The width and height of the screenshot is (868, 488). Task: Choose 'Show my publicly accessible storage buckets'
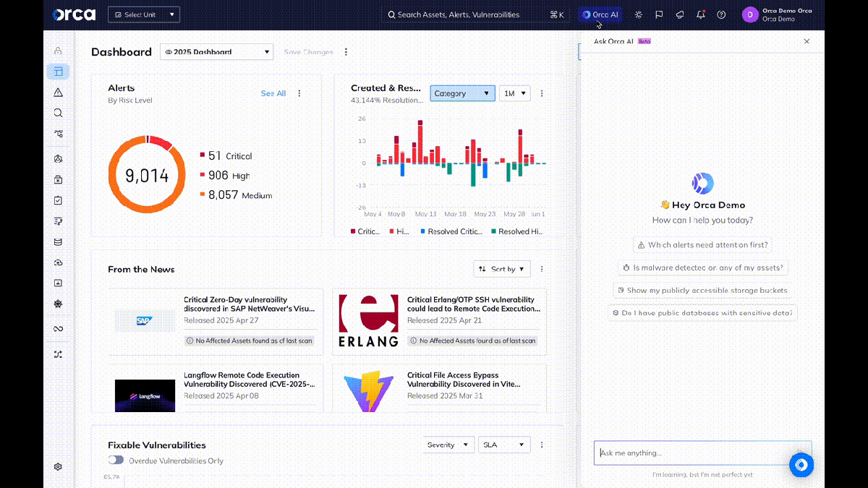702,290
